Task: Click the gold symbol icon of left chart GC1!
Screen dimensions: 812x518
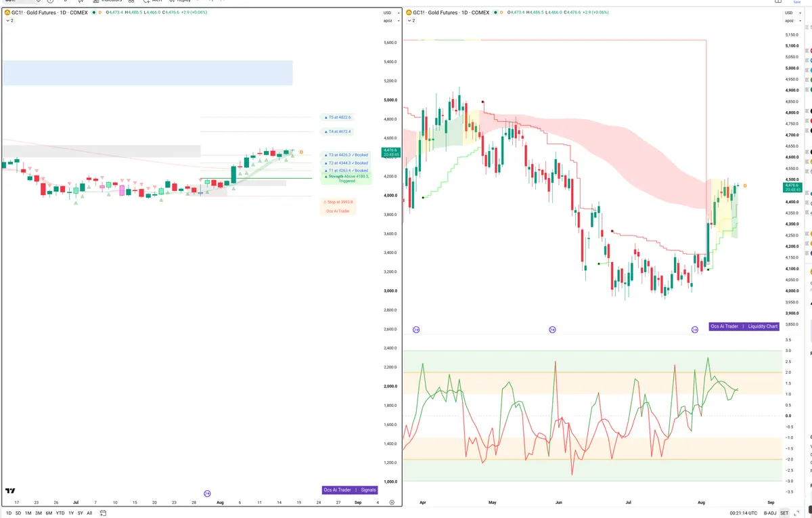Action: 7,12
